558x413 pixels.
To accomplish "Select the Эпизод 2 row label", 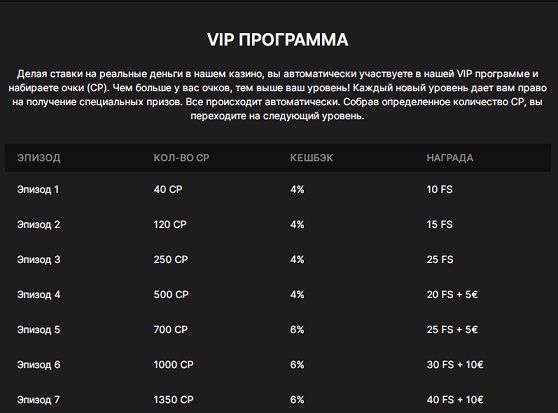I will tap(38, 225).
